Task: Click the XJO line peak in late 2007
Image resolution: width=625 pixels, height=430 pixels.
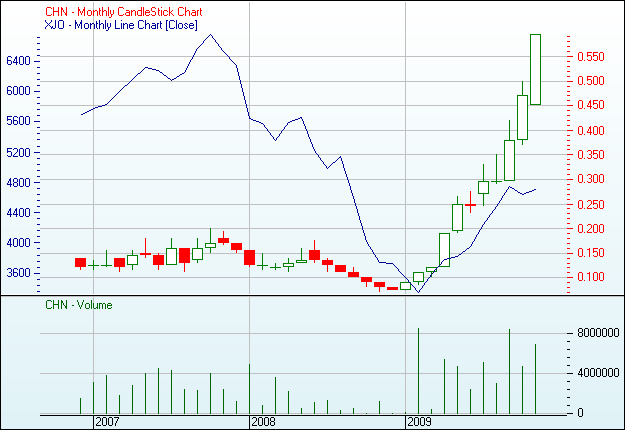Action: point(210,35)
